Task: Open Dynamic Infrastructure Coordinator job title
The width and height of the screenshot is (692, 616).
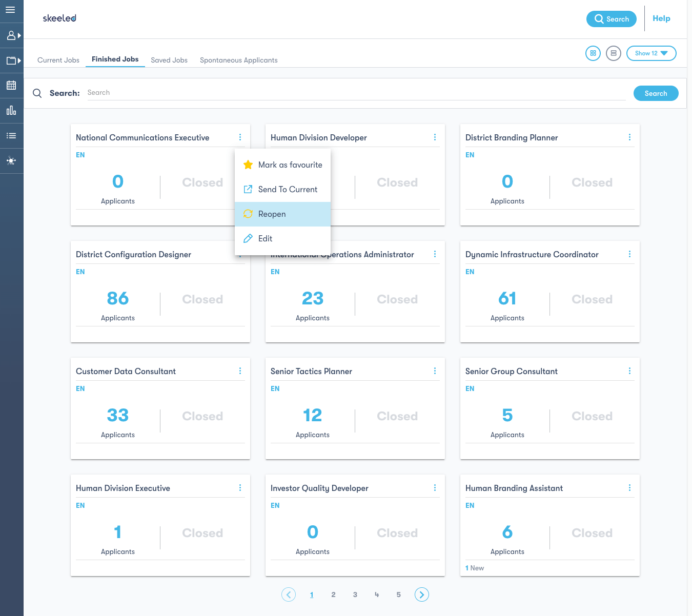Action: [x=532, y=255]
